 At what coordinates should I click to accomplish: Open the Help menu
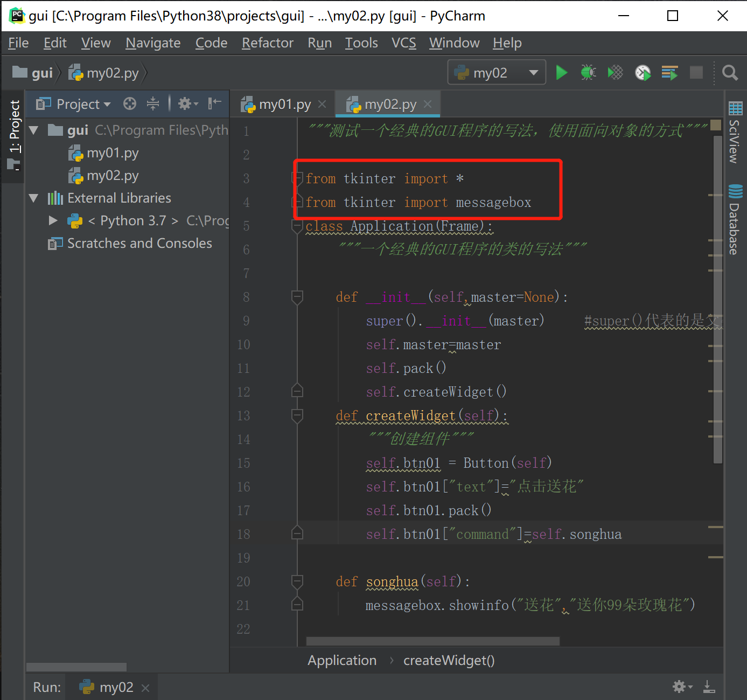click(507, 43)
